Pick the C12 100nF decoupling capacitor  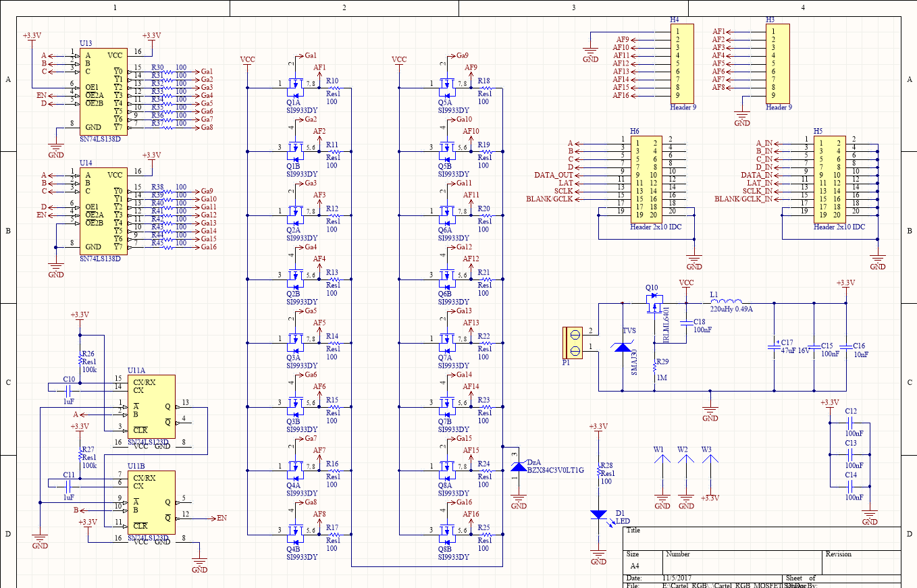pyautogui.click(x=850, y=423)
